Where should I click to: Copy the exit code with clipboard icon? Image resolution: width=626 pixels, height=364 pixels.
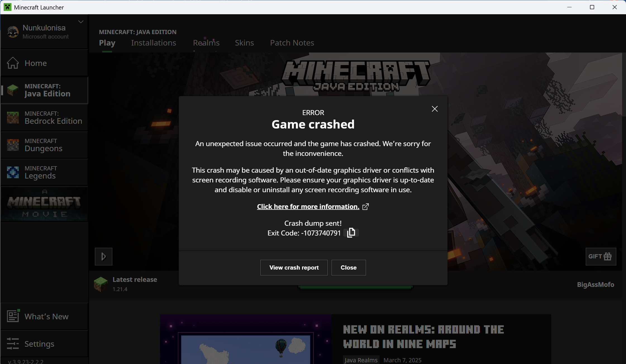coord(351,233)
